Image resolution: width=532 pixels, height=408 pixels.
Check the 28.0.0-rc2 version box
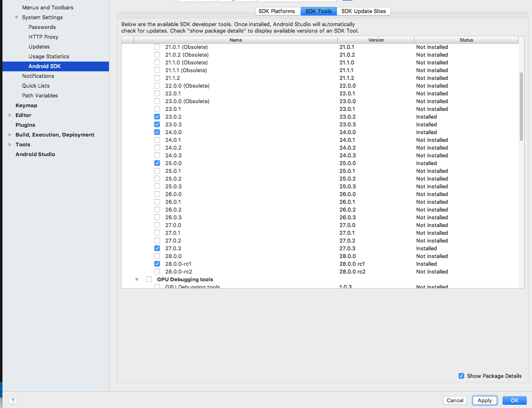click(x=157, y=271)
